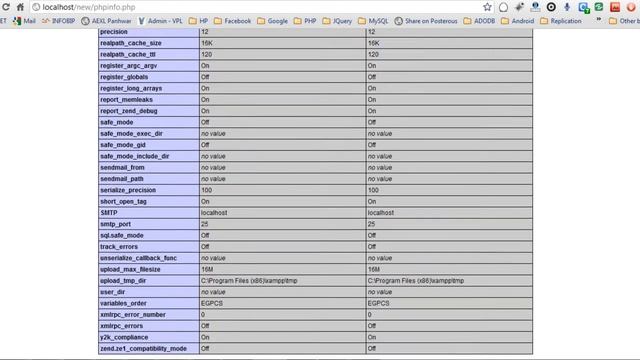Click the address bar URL localhost/new/phpinfo.php
This screenshot has width=640, height=360.
pyautogui.click(x=89, y=7)
